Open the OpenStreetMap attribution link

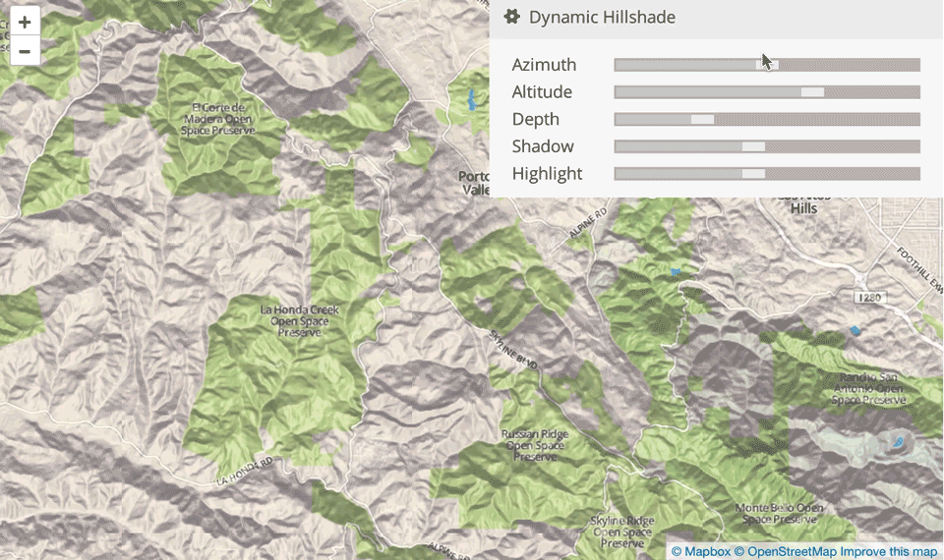(x=785, y=551)
